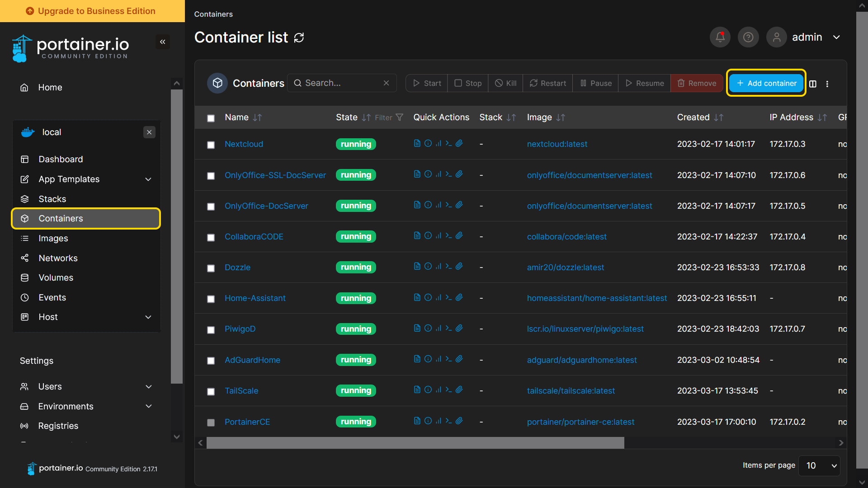Image resolution: width=868 pixels, height=488 pixels.
Task: Open exec console for AdGuardHome
Action: coord(448,359)
